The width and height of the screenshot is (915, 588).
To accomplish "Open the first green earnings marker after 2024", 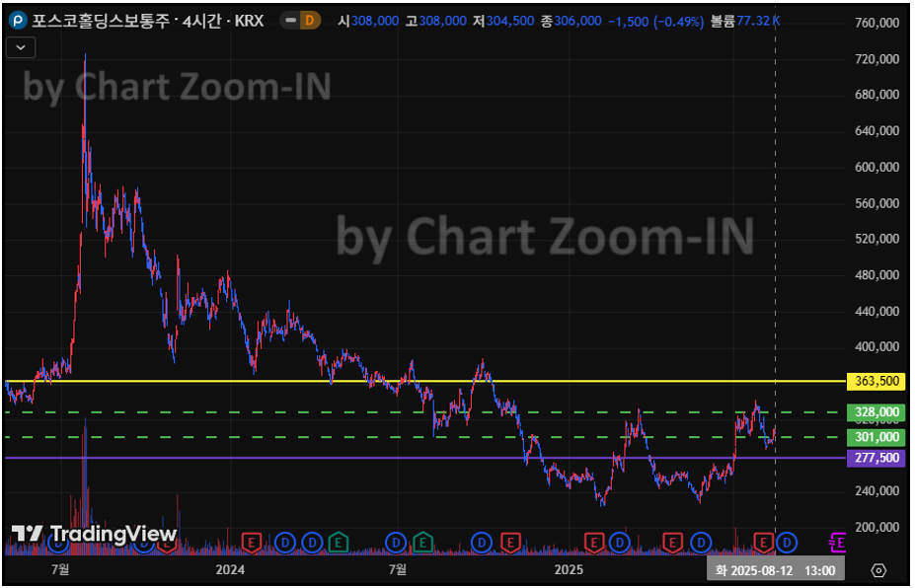I will (339, 543).
